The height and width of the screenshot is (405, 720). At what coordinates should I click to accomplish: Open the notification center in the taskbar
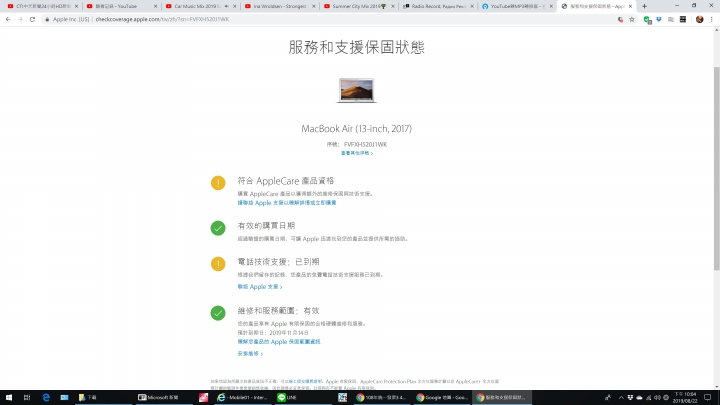pyautogui.click(x=708, y=397)
